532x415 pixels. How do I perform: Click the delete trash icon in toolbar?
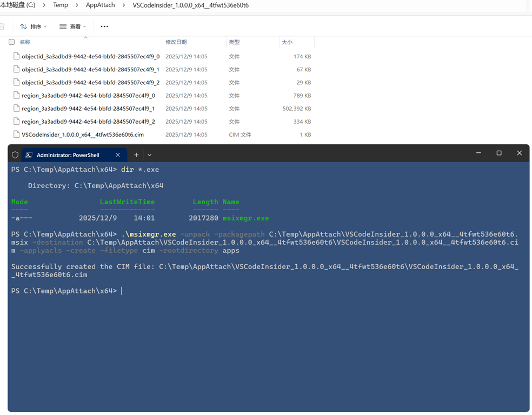pos(3,26)
